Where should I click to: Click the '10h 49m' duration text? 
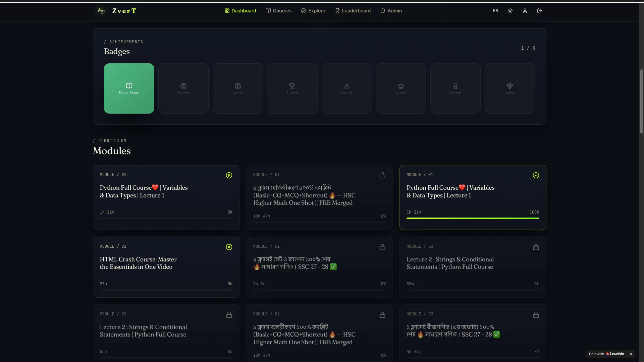pyautogui.click(x=261, y=216)
